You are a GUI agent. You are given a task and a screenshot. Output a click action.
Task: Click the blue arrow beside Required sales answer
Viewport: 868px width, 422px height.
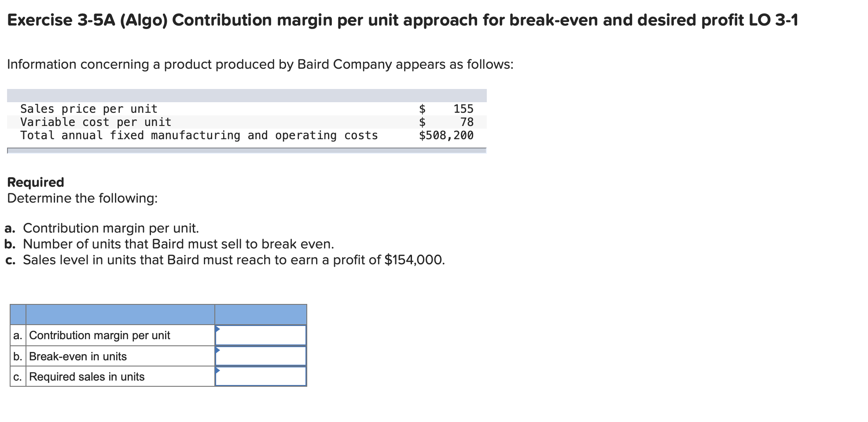(217, 371)
